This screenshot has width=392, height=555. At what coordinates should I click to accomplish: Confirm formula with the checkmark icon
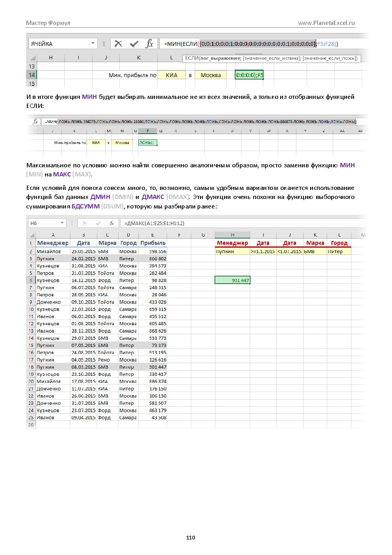(x=134, y=44)
